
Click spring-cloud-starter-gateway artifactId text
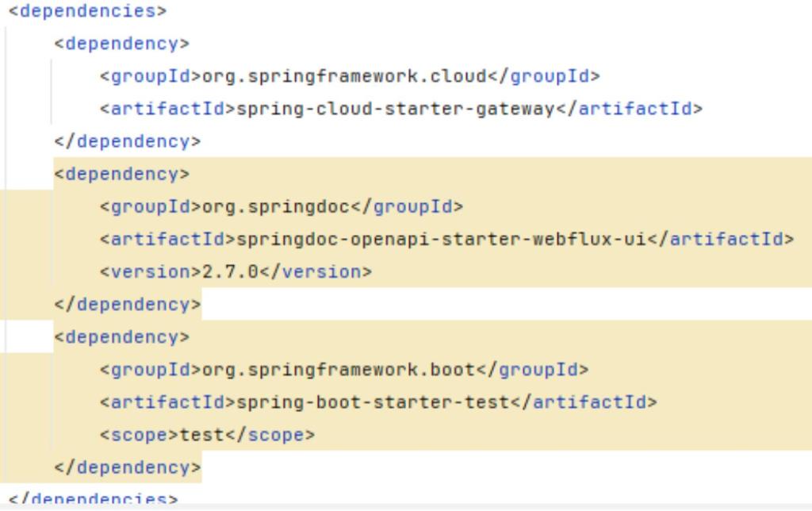coord(396,109)
